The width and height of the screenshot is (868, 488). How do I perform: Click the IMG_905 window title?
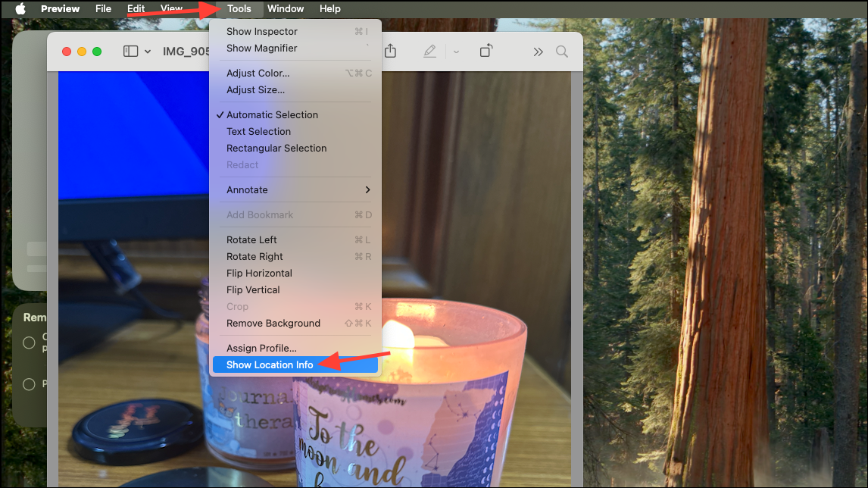(186, 52)
